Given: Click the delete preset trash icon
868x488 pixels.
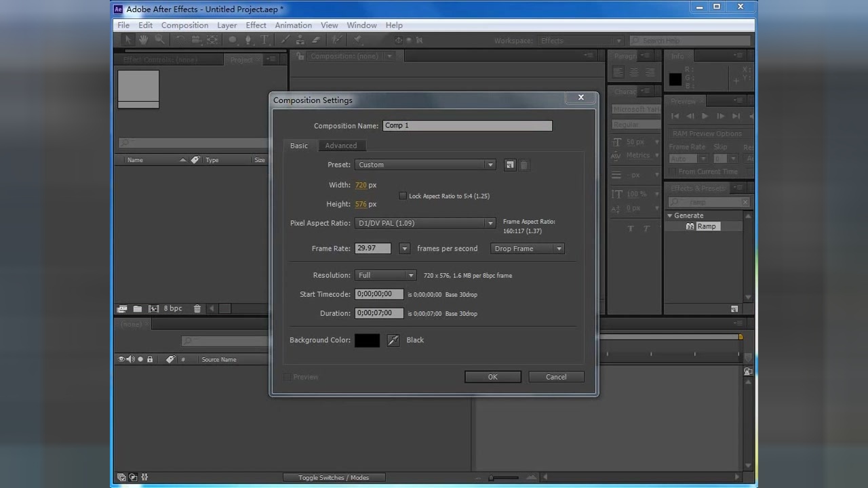Looking at the screenshot, I should point(524,165).
